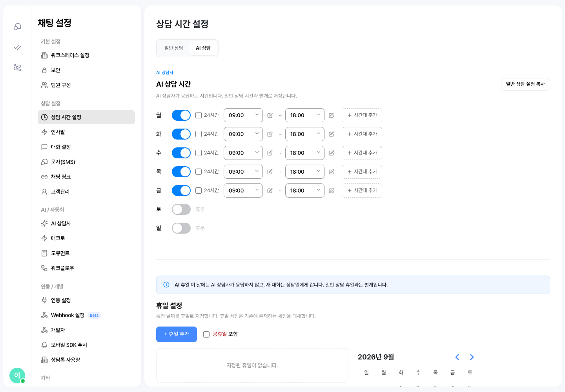Go to next month in calendar

(472, 357)
